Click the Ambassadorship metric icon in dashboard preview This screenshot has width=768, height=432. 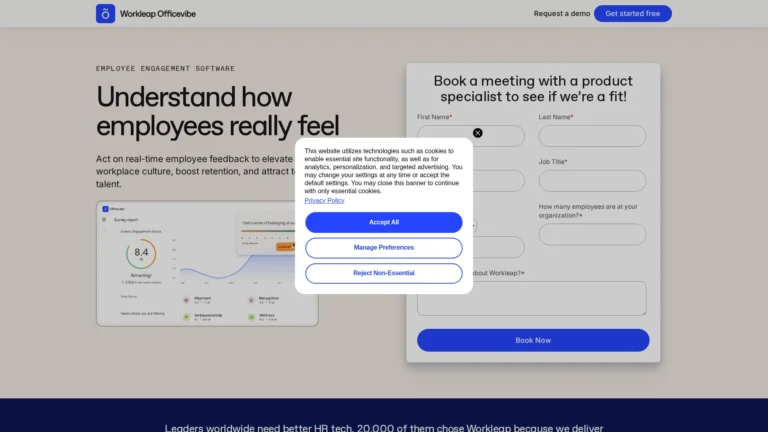pyautogui.click(x=186, y=316)
